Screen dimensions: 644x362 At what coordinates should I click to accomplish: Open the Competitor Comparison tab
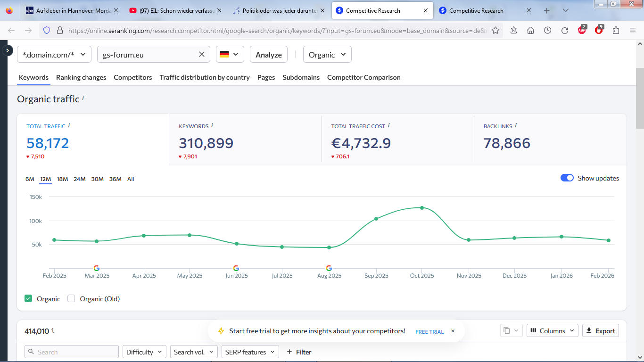(363, 77)
